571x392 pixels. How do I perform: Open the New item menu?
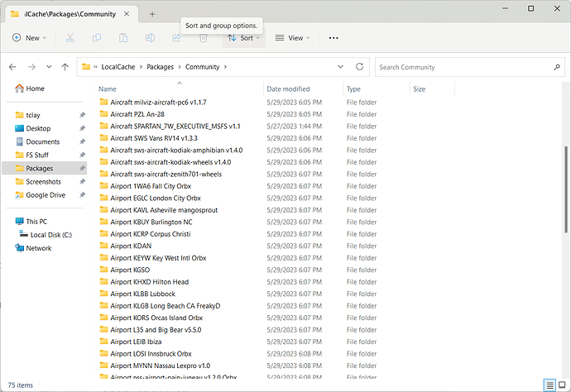tap(30, 38)
